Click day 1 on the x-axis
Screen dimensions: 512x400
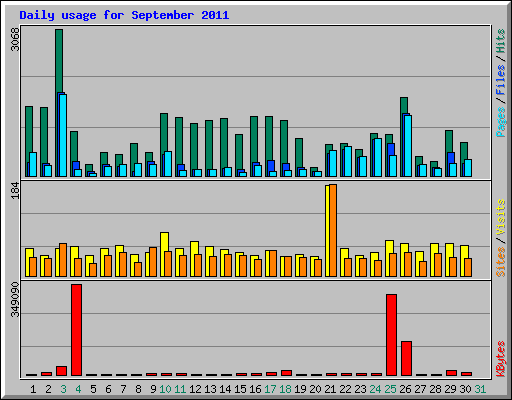point(33,389)
